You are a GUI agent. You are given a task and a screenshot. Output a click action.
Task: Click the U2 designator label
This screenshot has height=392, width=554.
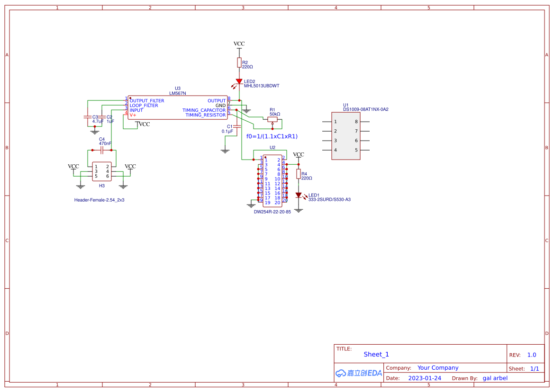pos(272,148)
